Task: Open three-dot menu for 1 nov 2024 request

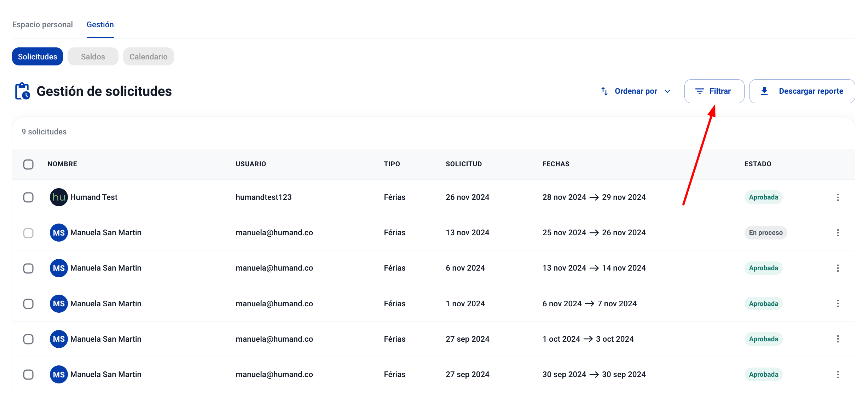Action: point(838,303)
